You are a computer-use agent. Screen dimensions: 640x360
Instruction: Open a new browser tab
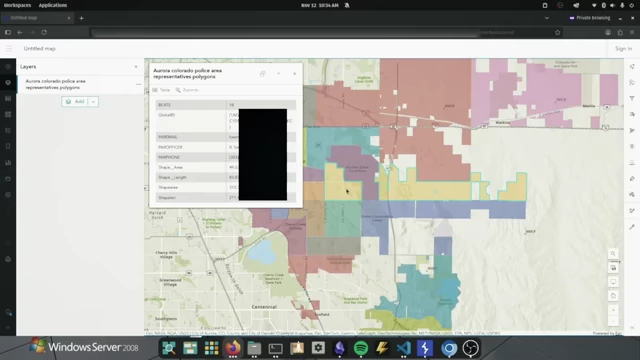tap(81, 18)
